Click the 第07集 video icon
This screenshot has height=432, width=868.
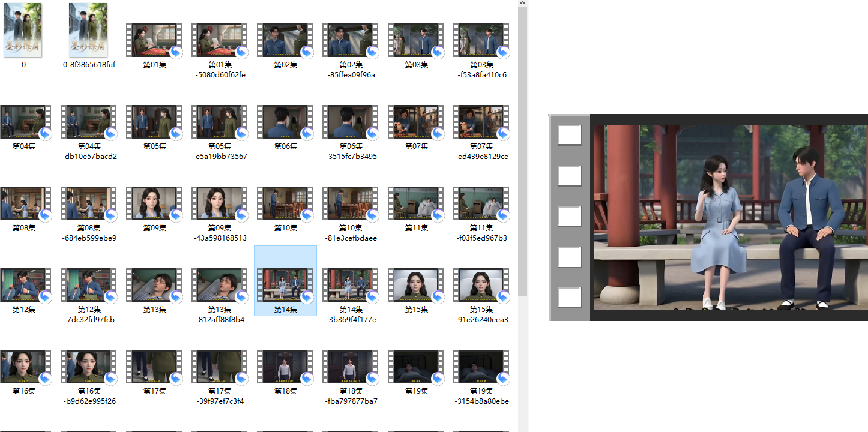tap(416, 121)
